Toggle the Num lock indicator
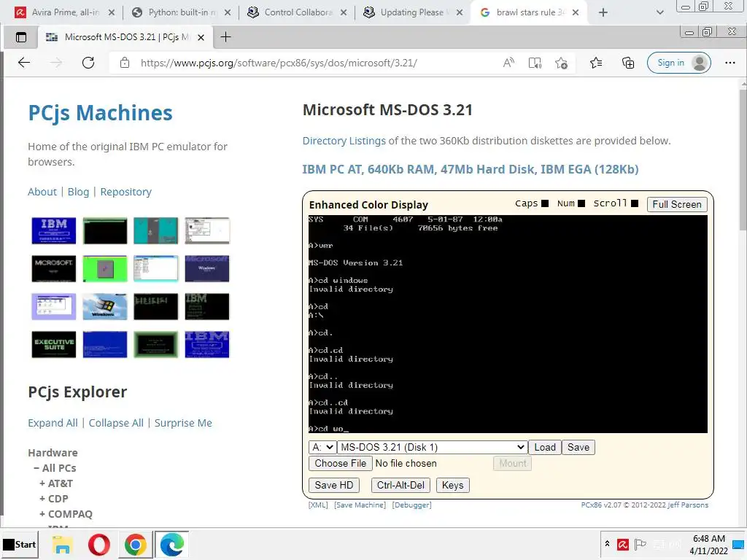 [x=581, y=203]
